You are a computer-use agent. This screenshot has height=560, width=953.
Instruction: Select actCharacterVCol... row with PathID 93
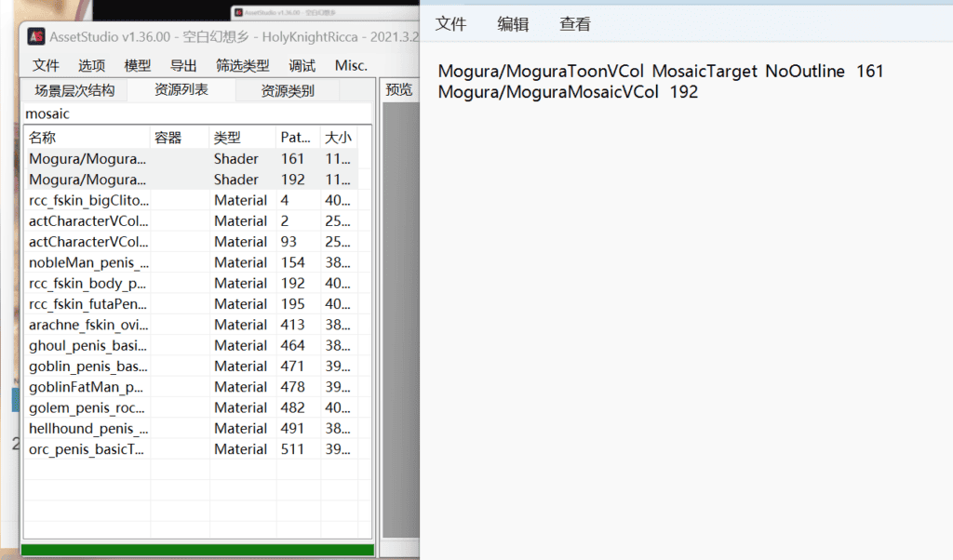tap(192, 242)
